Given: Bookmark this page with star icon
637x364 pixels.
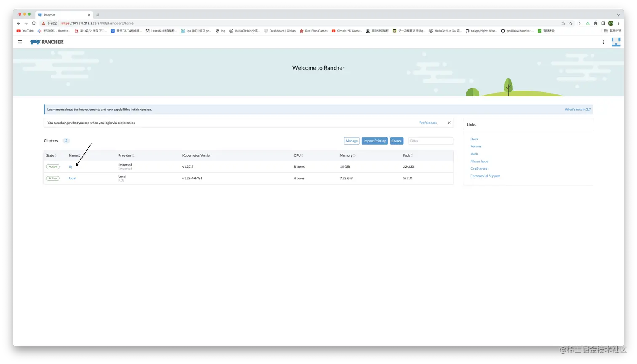Looking at the screenshot, I should (571, 24).
